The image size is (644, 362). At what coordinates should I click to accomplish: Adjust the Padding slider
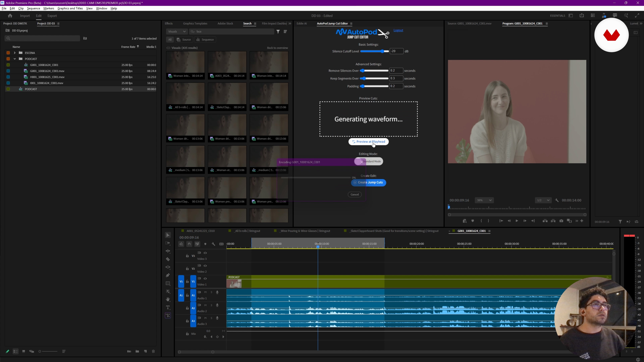click(374, 86)
